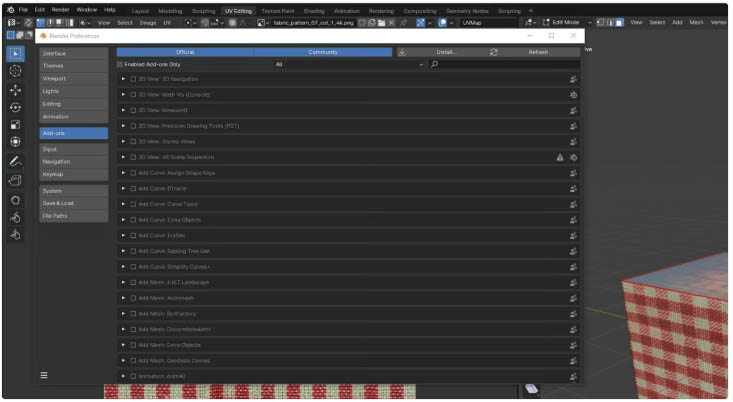Select the Annotate pencil tool
Screen dimensions: 733x402
point(15,162)
